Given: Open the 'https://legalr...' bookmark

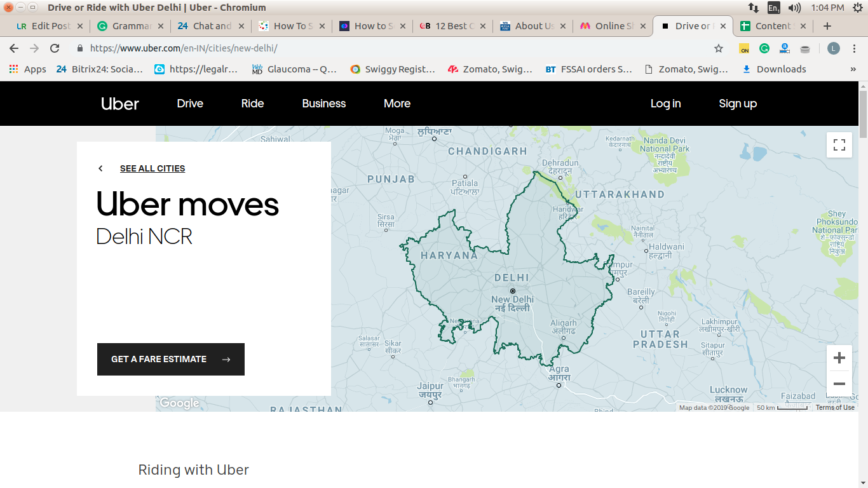Looking at the screenshot, I should pos(196,69).
